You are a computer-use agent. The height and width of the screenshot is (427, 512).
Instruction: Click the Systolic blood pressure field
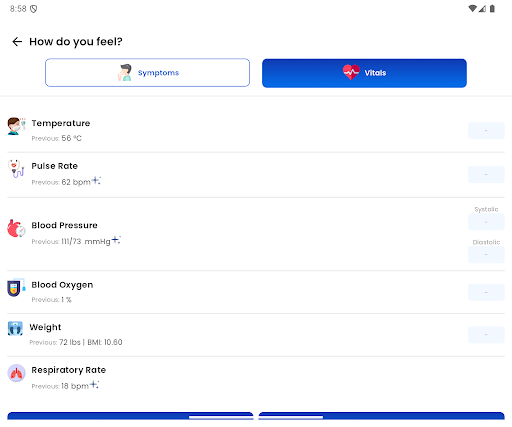[486, 222]
